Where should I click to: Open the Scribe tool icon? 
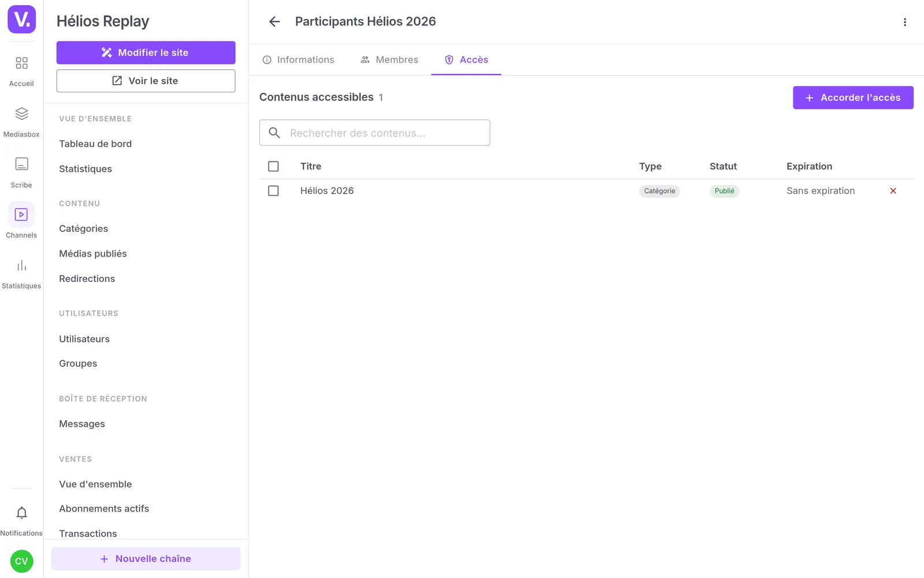[x=21, y=164]
